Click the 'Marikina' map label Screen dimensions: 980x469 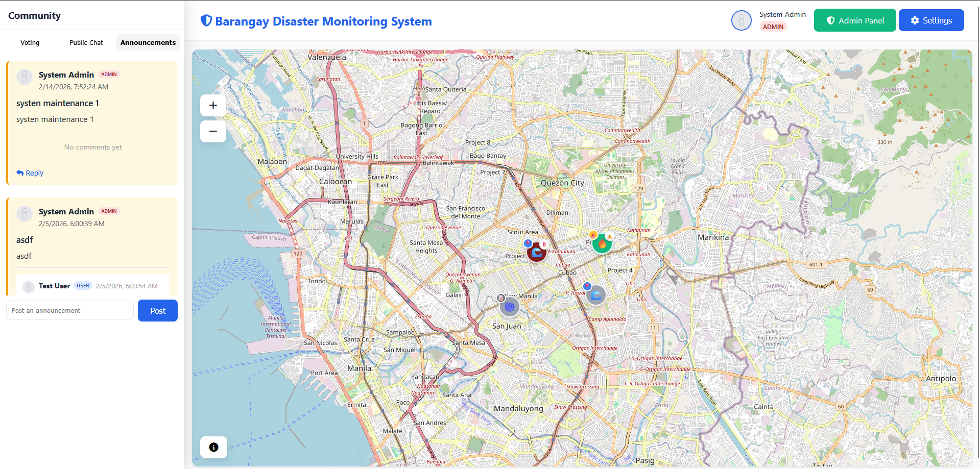pos(713,237)
